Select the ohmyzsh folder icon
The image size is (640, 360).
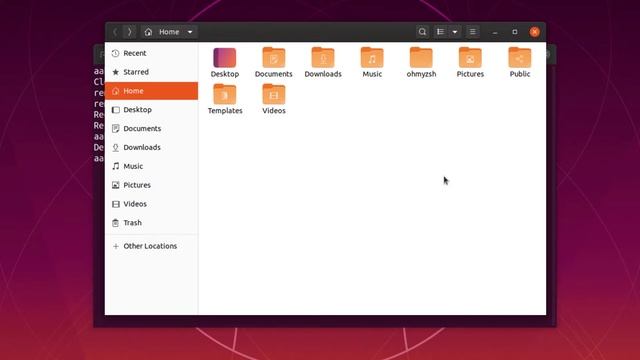421,58
